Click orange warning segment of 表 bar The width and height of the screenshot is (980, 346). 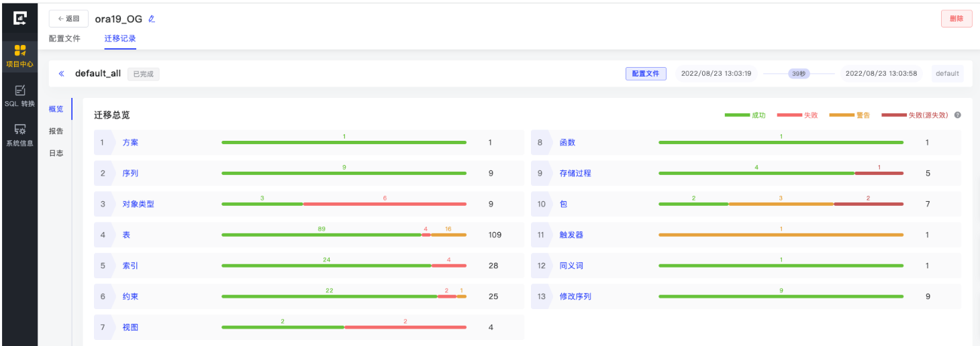tap(448, 235)
